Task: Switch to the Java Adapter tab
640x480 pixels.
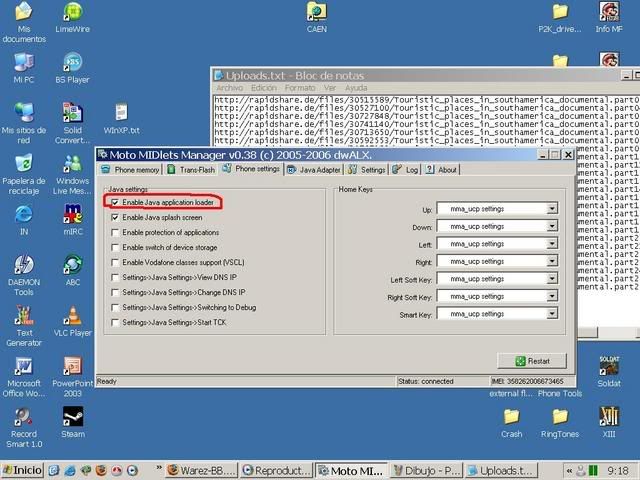Action: [x=314, y=170]
